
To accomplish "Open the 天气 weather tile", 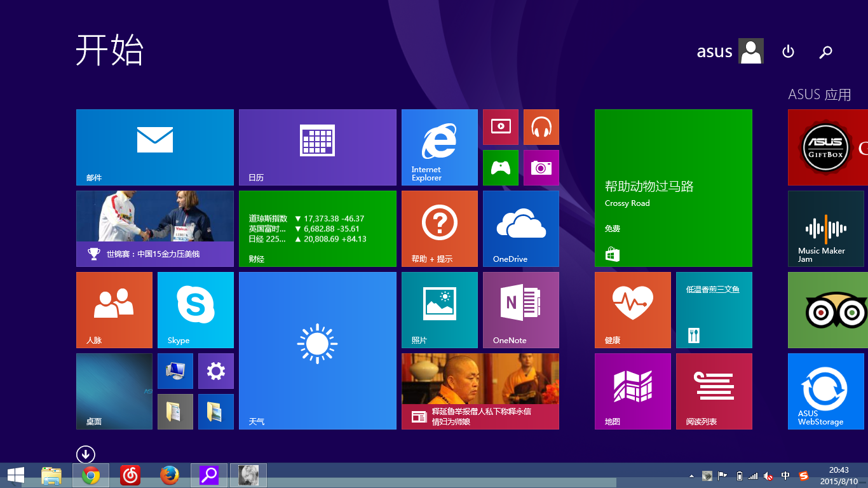I will [x=318, y=351].
